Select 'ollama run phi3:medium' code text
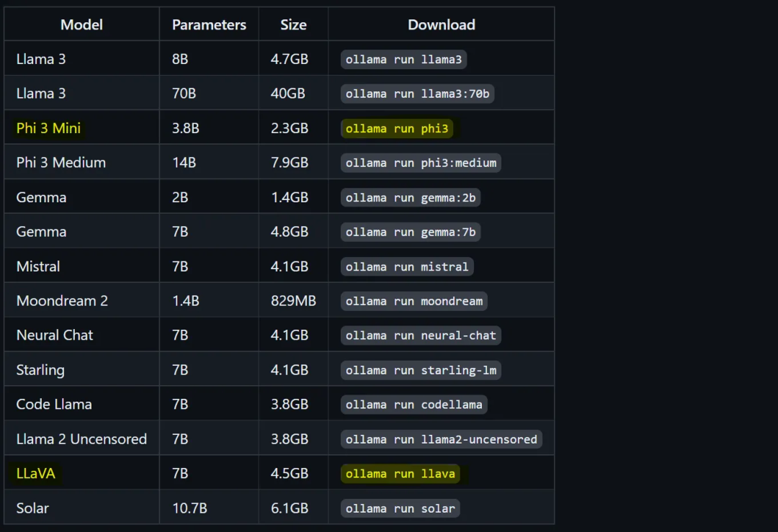Screen dimensions: 778x532 (x=421, y=163)
